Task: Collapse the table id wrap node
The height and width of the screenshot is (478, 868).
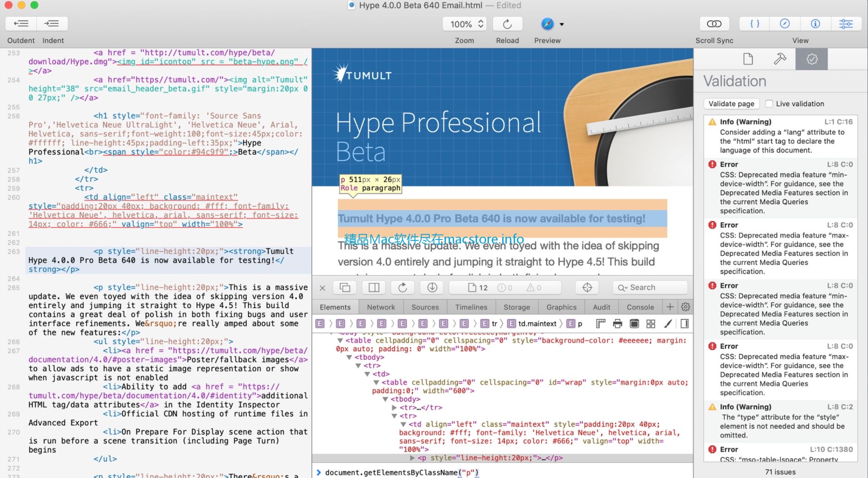Action: (377, 382)
